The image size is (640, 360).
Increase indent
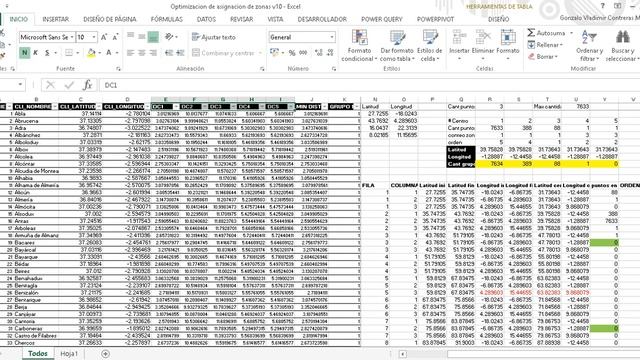coord(180,53)
